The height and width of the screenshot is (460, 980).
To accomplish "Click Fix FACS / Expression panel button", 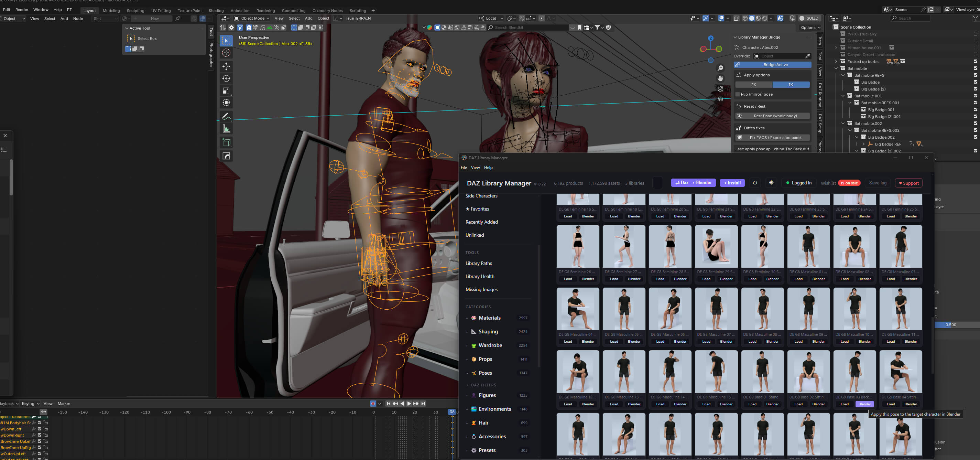I will tap(772, 138).
